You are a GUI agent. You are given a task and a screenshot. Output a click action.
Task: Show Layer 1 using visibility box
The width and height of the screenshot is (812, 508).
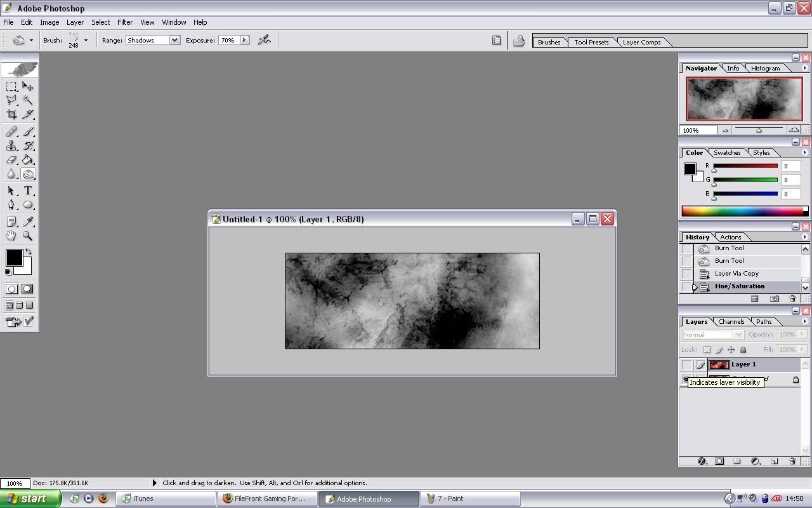pos(686,364)
